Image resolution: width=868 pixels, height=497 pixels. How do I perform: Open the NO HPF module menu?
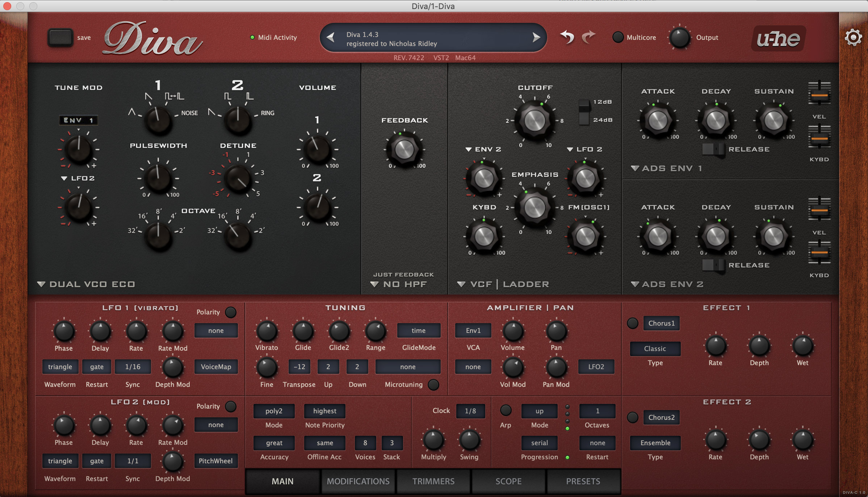point(399,284)
